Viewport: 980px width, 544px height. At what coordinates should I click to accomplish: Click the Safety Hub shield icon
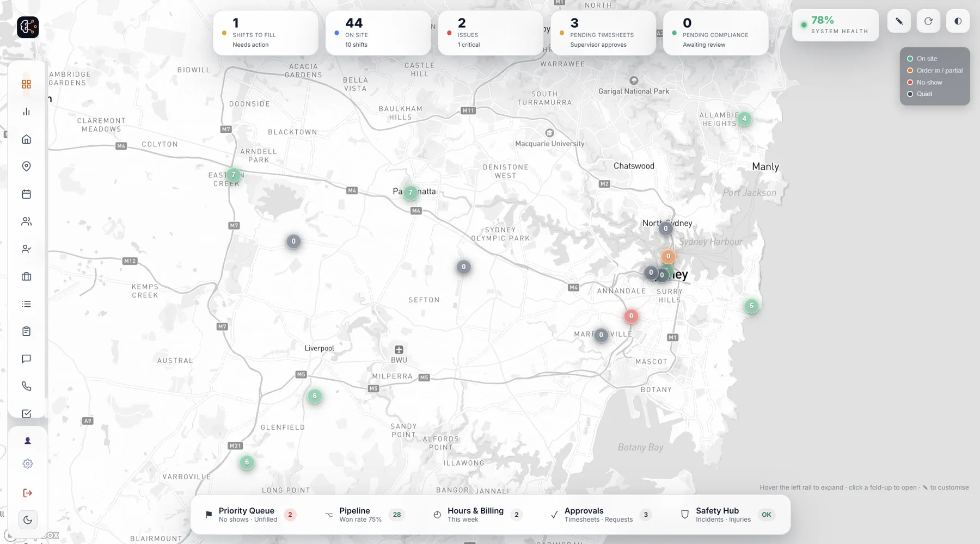coord(685,515)
